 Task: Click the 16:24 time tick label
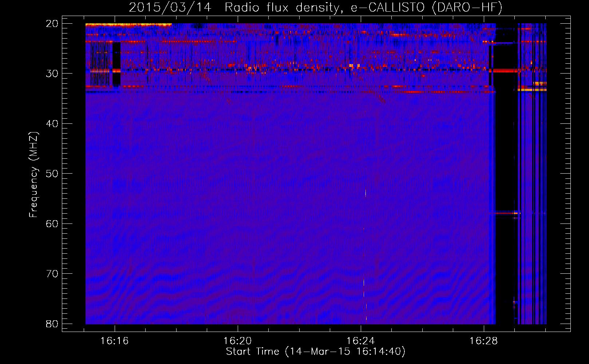click(x=360, y=341)
